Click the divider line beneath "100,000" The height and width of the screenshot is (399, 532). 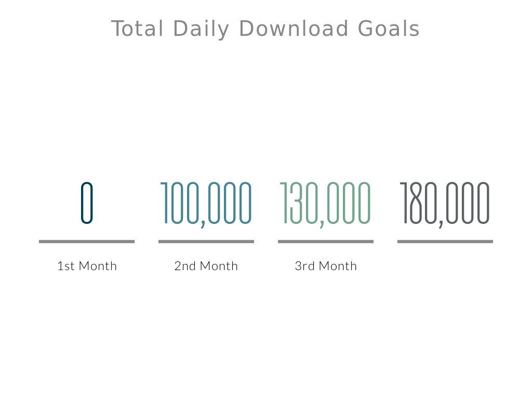coord(206,242)
